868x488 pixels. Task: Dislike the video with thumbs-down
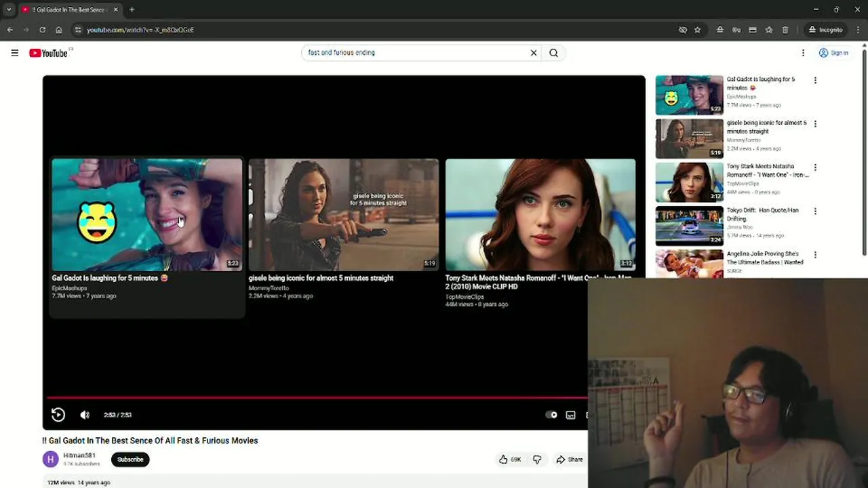tap(537, 460)
